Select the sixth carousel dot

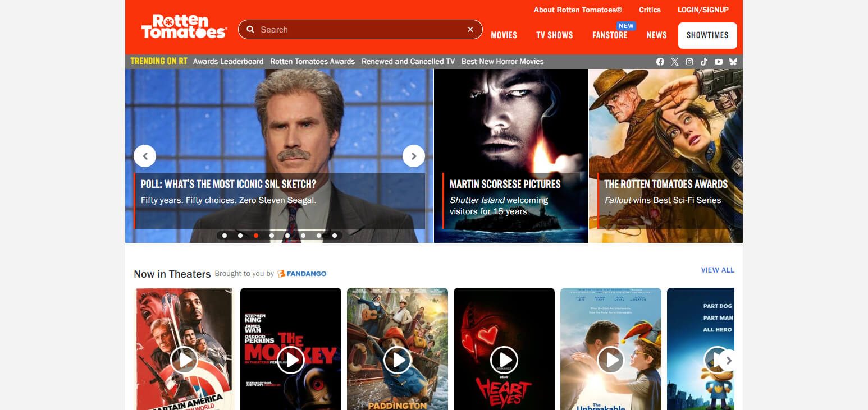pos(303,236)
